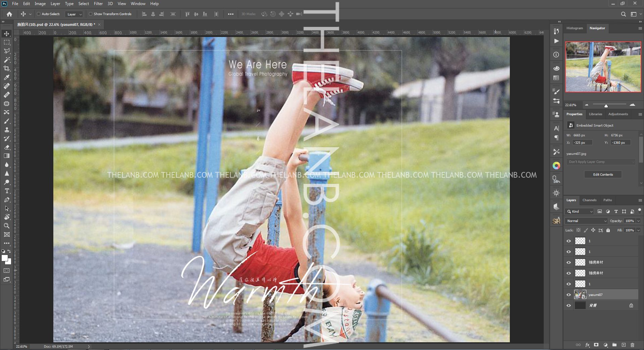Viewport: 644px width, 350px height.
Task: Switch to the Channels tab
Action: click(589, 200)
